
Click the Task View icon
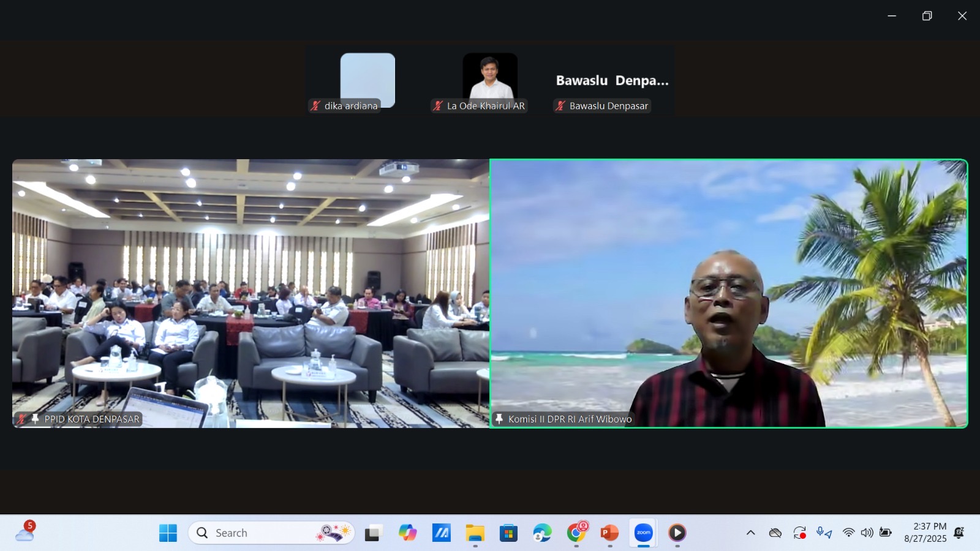click(374, 533)
